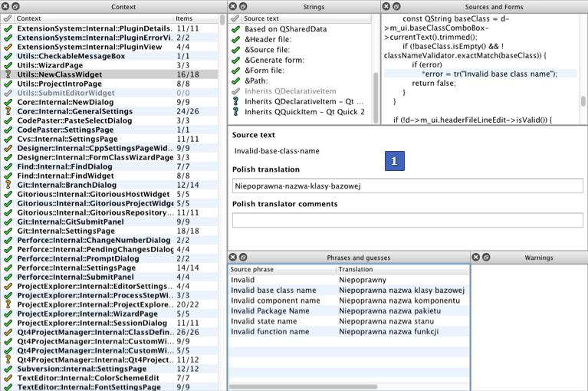Toggle checkmark for 'Based on QSharedData' string
The height and width of the screenshot is (391, 588).
[236, 29]
